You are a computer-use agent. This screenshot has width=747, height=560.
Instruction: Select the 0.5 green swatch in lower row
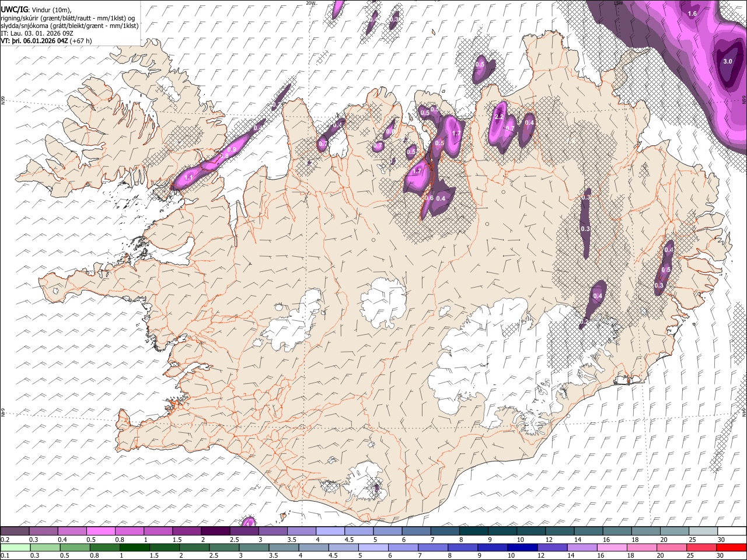click(x=75, y=548)
